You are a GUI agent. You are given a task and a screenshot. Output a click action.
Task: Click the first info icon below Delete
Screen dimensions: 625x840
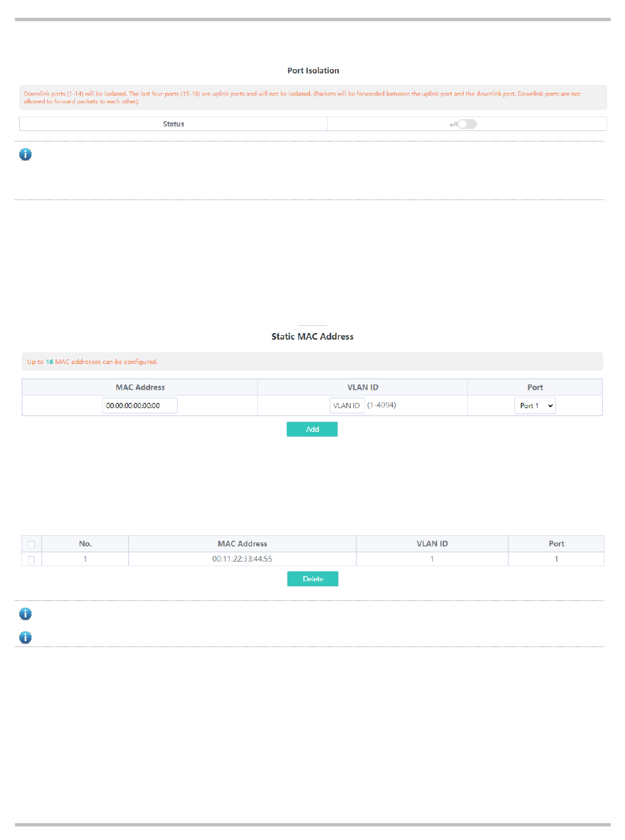(x=25, y=614)
